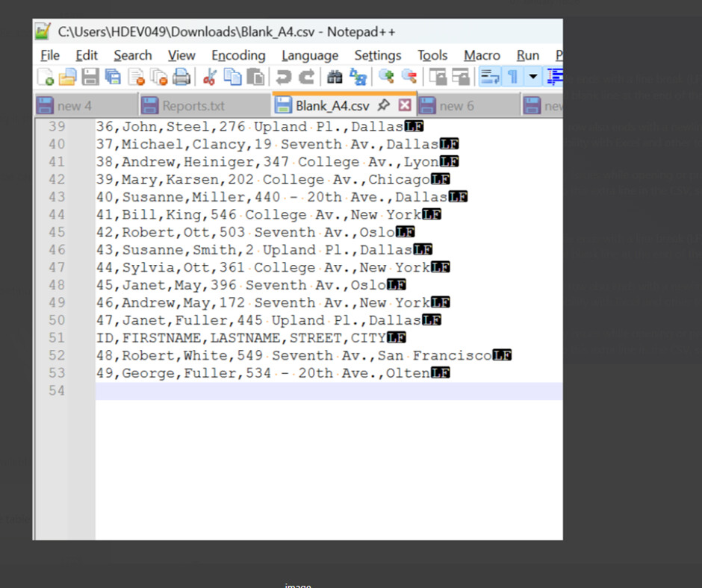Screen dimensions: 702x588
Task: Place cursor on empty line 54
Action: [x=299, y=391]
